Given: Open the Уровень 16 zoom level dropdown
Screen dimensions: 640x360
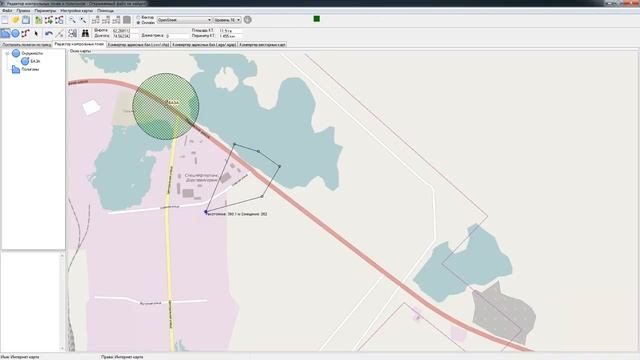Looking at the screenshot, I should tap(227, 20).
